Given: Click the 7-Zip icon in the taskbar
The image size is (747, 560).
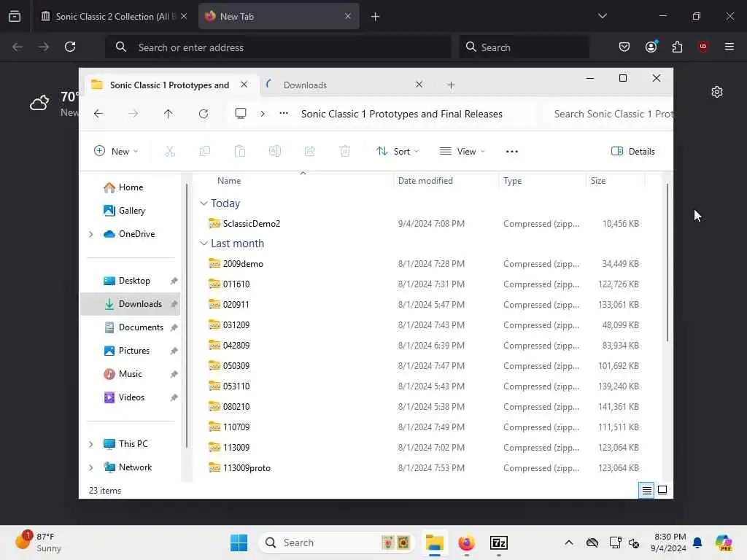Looking at the screenshot, I should point(499,542).
